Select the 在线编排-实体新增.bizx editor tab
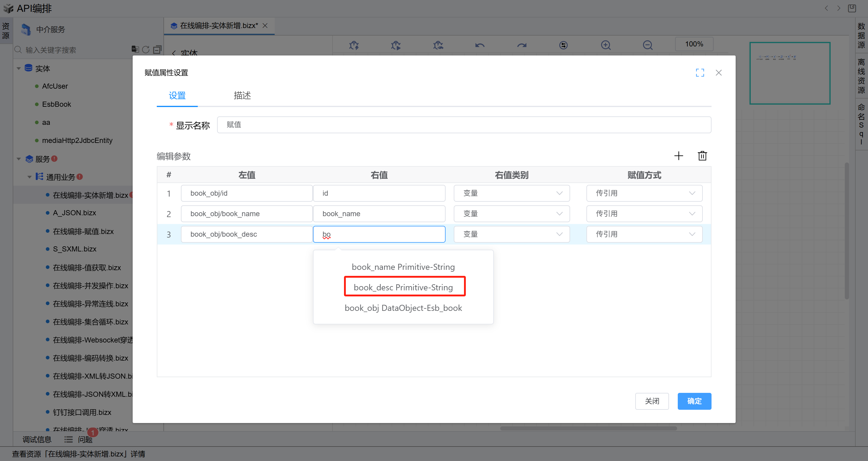This screenshot has height=461, width=868. click(219, 26)
